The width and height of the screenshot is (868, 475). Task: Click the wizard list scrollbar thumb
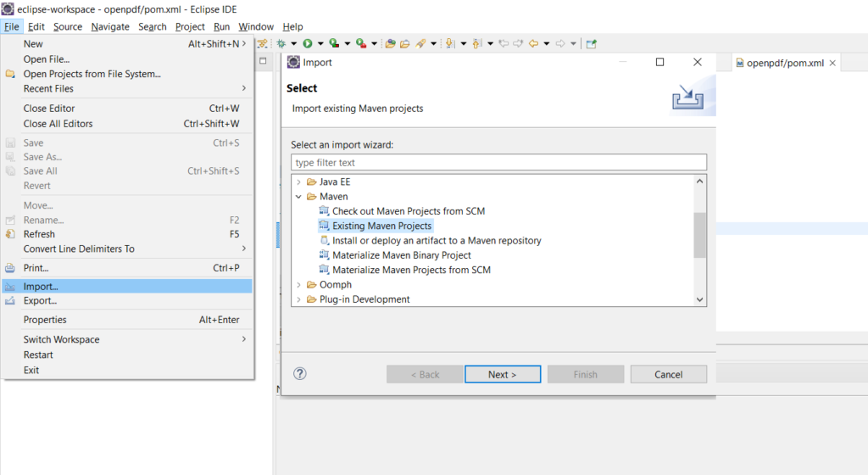tap(699, 235)
